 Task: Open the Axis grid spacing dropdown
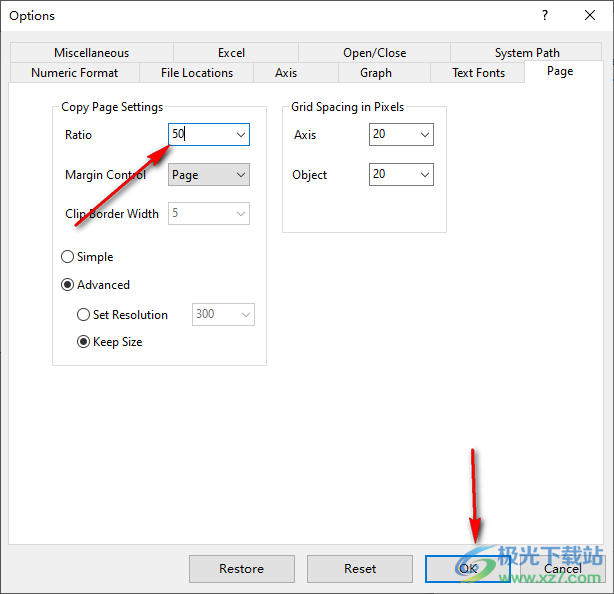[x=425, y=135]
